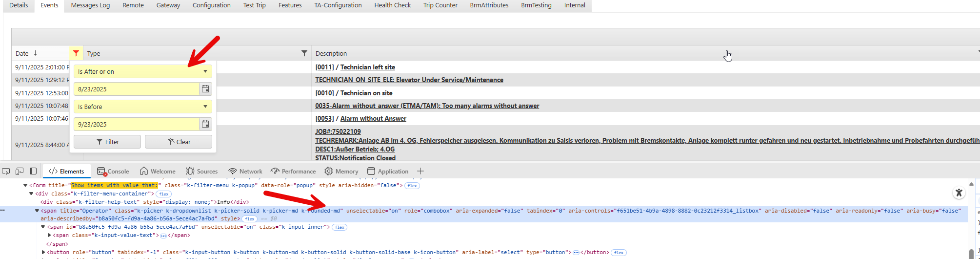Screen dimensions: 980x259
Task: Open the "Technician left site" event link
Action: click(367, 67)
